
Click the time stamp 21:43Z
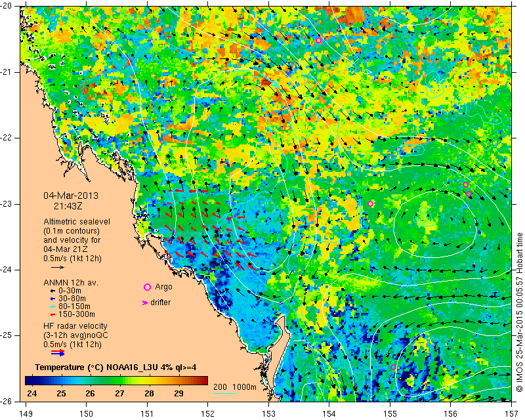(x=68, y=206)
